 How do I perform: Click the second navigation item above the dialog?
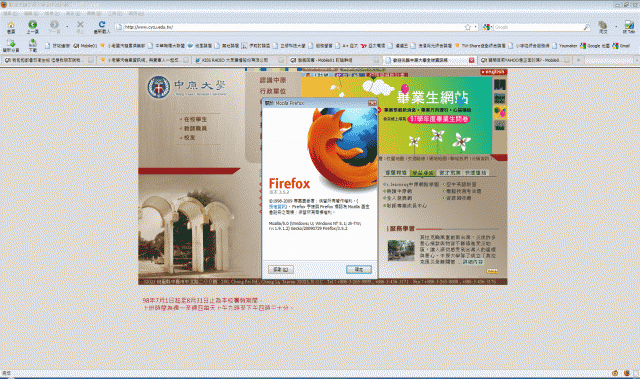pyautogui.click(x=273, y=91)
